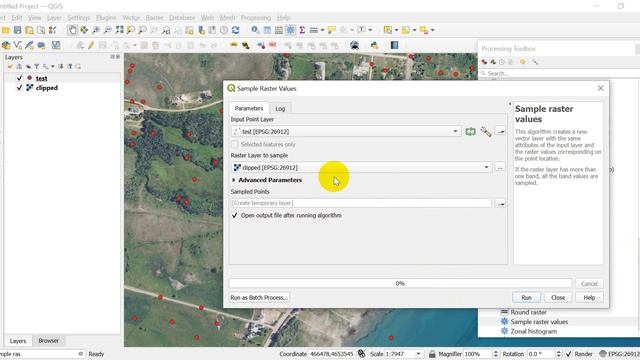
Task: Adjust the Magnifier spinner arrows
Action: point(496,354)
